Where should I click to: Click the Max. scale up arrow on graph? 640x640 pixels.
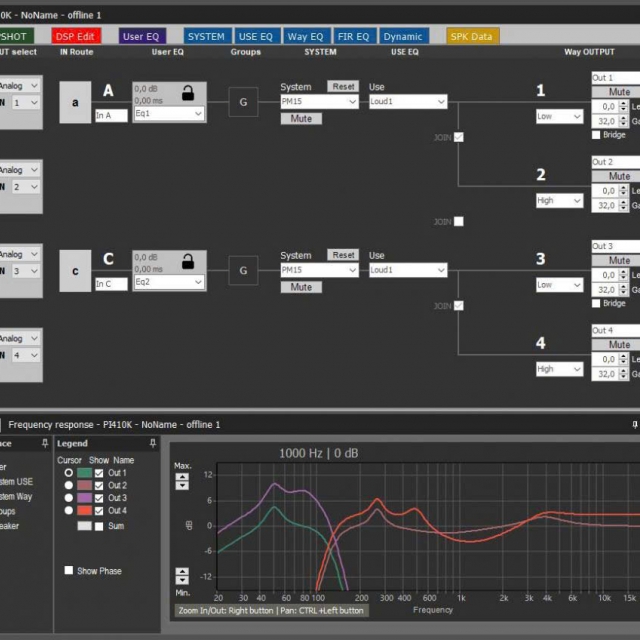(182, 477)
